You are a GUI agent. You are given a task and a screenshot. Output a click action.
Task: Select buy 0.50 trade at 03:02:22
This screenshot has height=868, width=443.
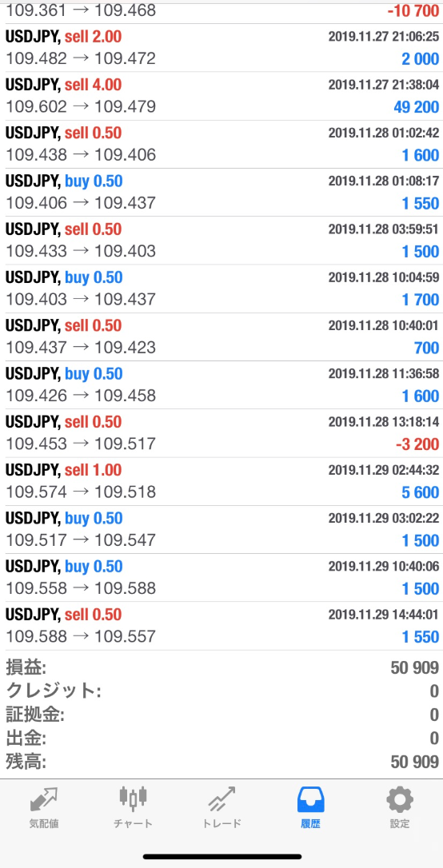click(x=221, y=529)
